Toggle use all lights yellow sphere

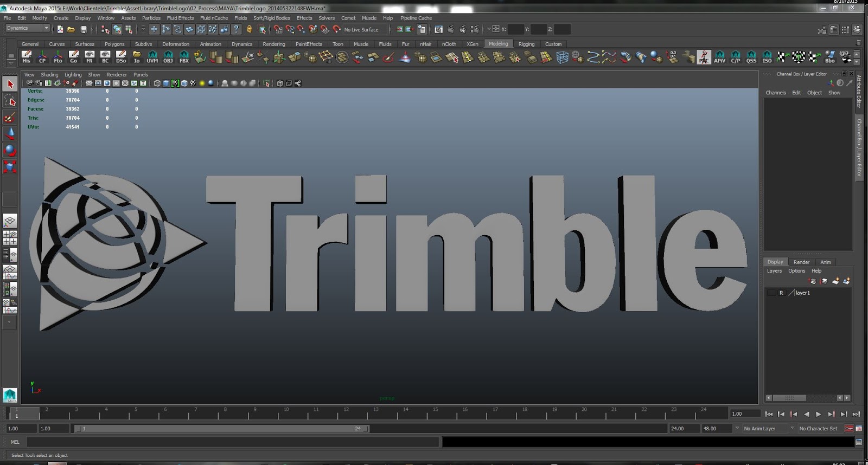point(202,83)
